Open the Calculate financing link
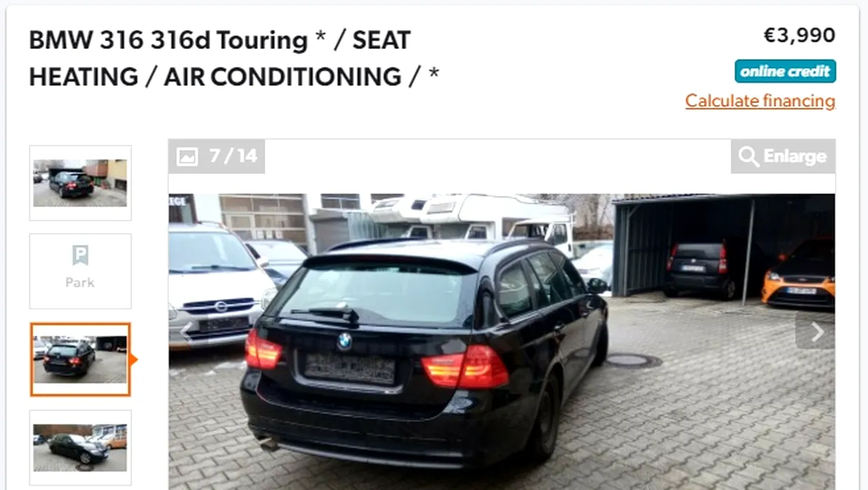This screenshot has width=868, height=490. pos(760,101)
